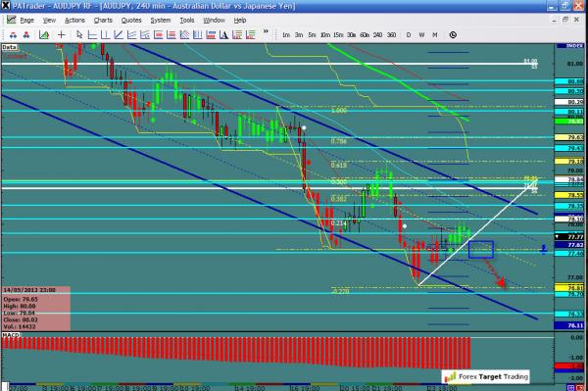588x391 pixels.
Task: Select the arrow pointer tool
Action: coord(79,35)
